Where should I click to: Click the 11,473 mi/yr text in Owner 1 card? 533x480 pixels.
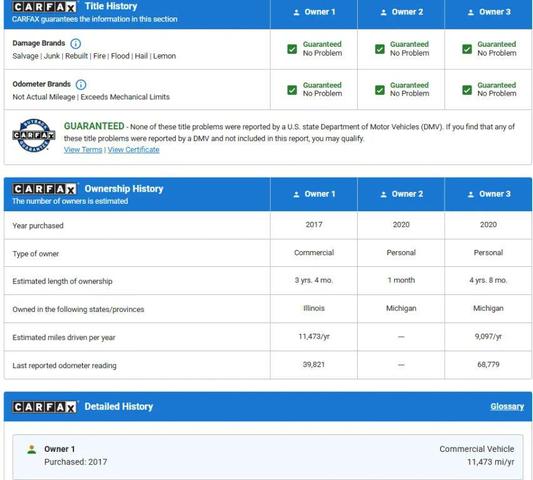point(491,462)
